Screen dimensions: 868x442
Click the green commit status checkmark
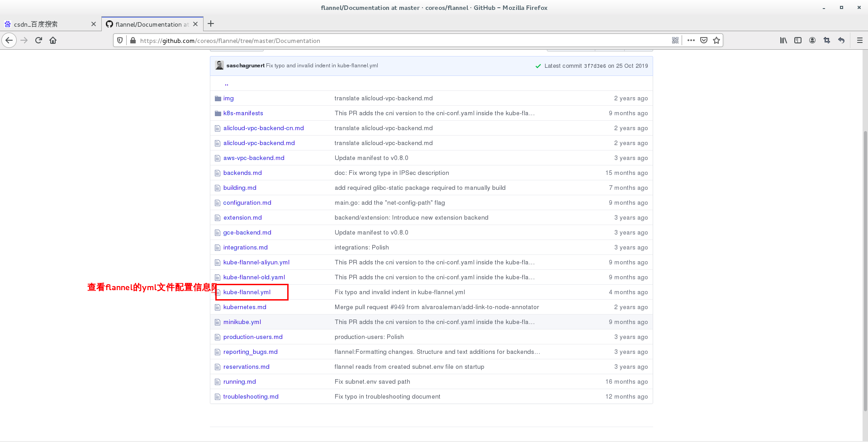538,66
